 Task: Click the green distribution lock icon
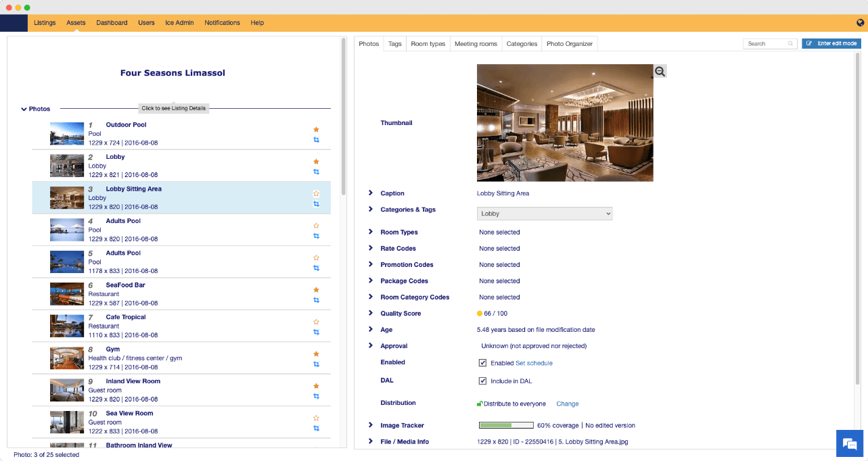480,404
